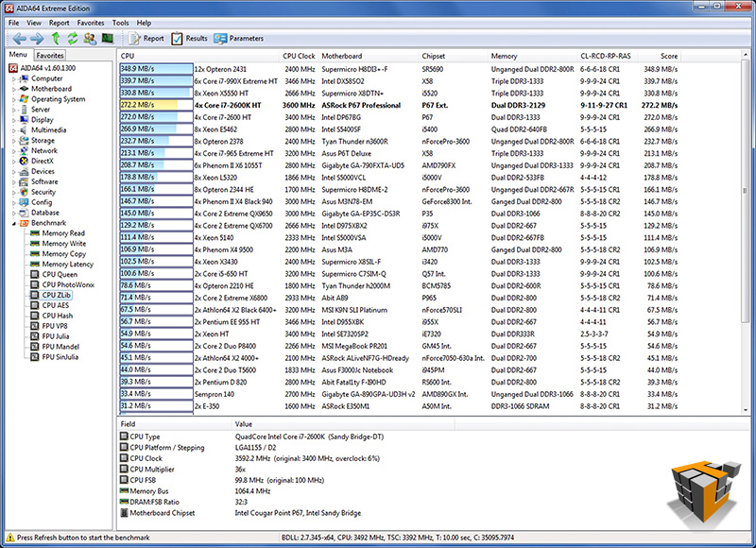This screenshot has height=548, width=756.
Task: Click the AIDA64 v1.60.1300 root icon
Action: [13, 68]
